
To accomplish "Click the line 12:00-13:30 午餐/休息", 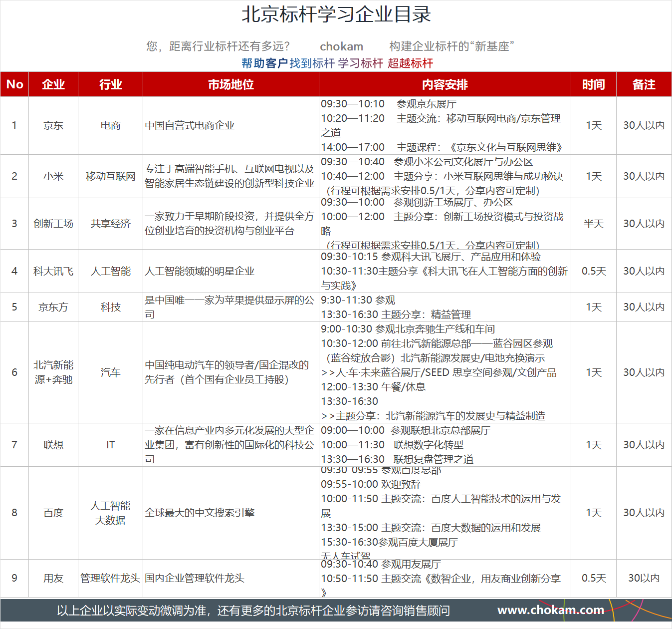I will coord(373,387).
